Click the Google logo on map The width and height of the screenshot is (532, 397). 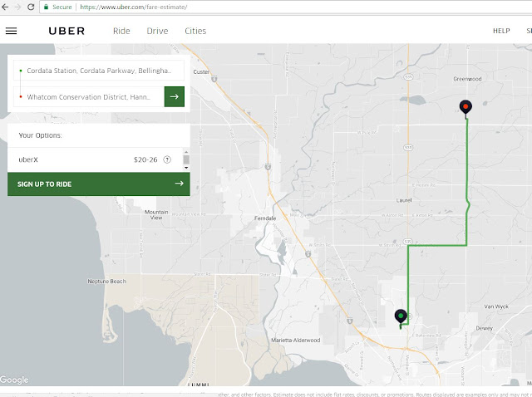(14, 380)
